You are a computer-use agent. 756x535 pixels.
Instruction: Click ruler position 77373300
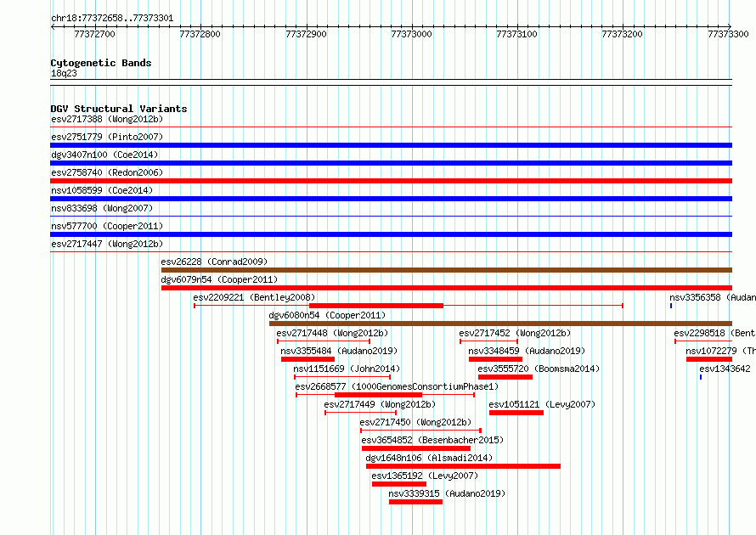[x=728, y=34]
